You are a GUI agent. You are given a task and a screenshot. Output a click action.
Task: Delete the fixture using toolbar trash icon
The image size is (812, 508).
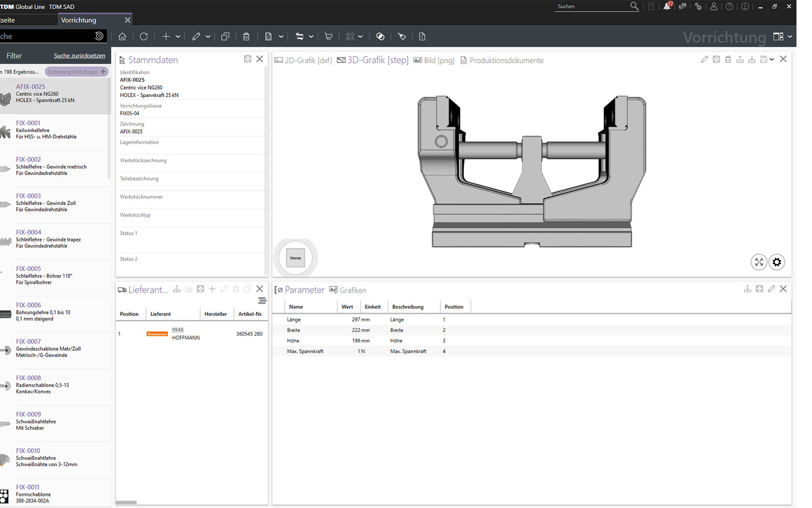point(246,36)
